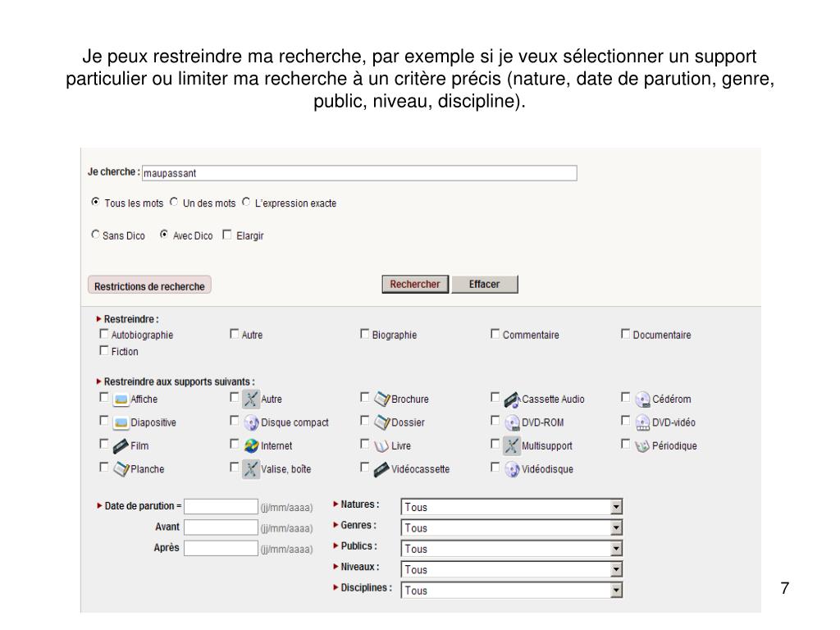Click the DVD-vidéo icon
The height and width of the screenshot is (630, 840).
pos(642,422)
